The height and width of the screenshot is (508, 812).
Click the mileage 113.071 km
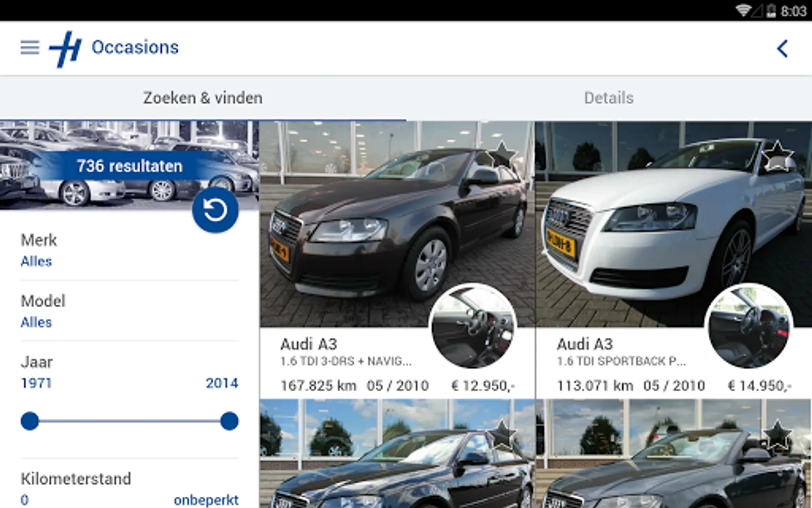coord(595,386)
